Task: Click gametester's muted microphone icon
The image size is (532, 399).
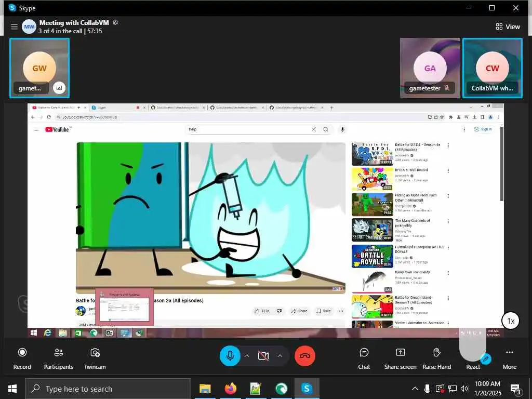Action: tap(447, 88)
